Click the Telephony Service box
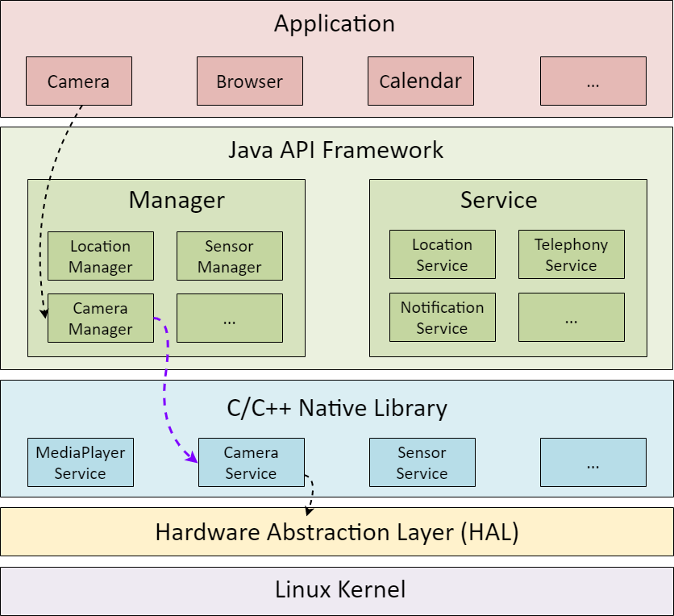 click(572, 255)
